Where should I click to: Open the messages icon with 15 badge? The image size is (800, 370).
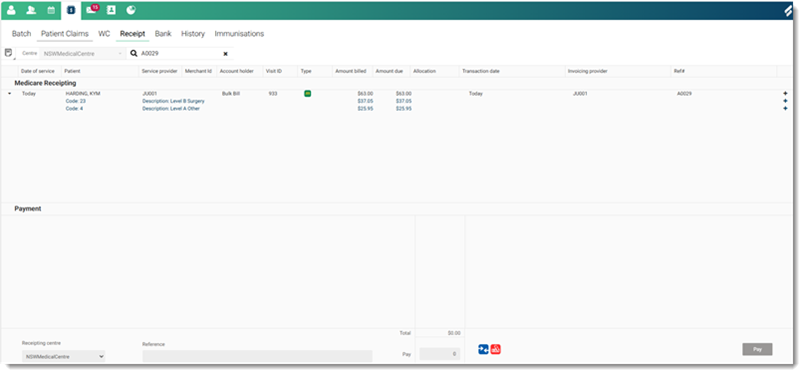click(92, 9)
